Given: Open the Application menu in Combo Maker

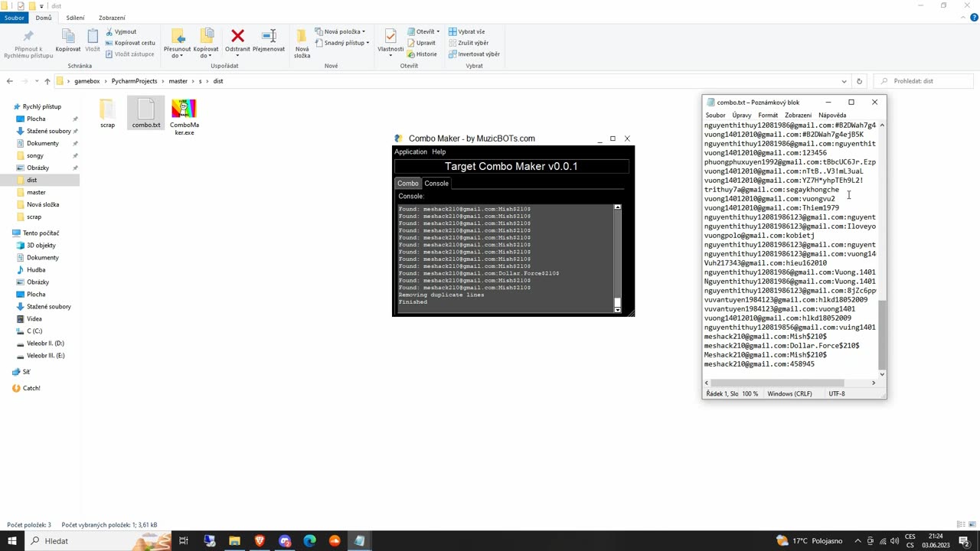Looking at the screenshot, I should [410, 152].
